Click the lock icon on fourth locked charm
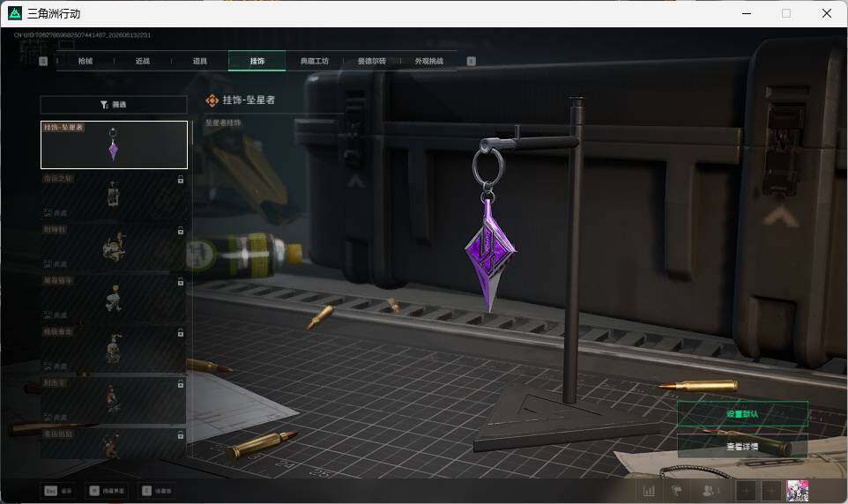Viewport: 848px width, 504px height. pyautogui.click(x=181, y=333)
